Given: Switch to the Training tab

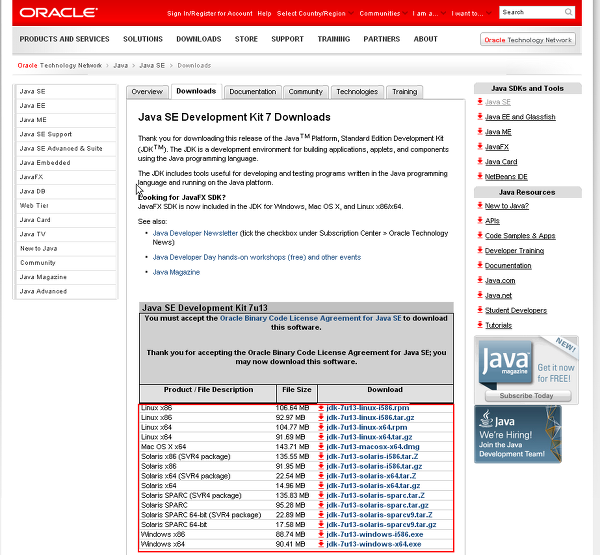Looking at the screenshot, I should pyautogui.click(x=404, y=92).
